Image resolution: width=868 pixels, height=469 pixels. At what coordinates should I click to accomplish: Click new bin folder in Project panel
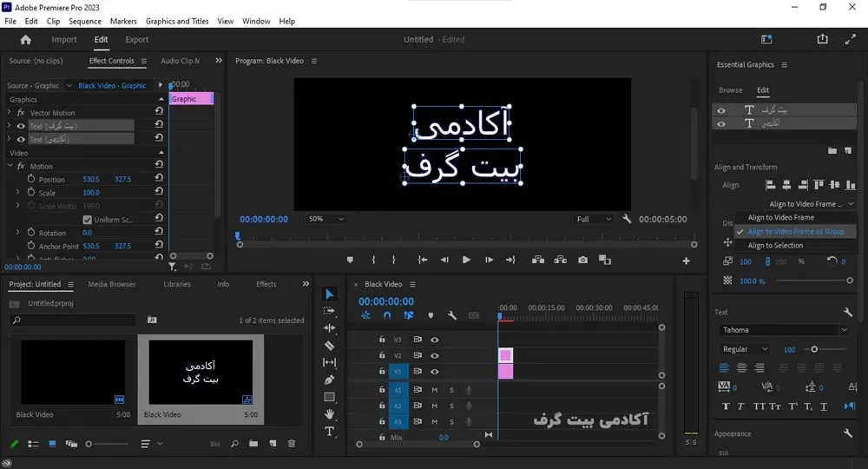click(253, 444)
